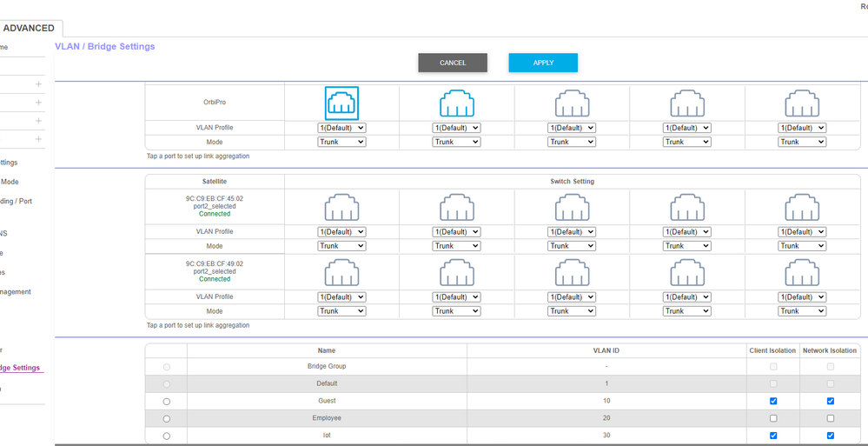The height and width of the screenshot is (446, 868).
Task: Select first port of satellite 9C:C9:EB:CF:45:02
Action: click(x=341, y=208)
